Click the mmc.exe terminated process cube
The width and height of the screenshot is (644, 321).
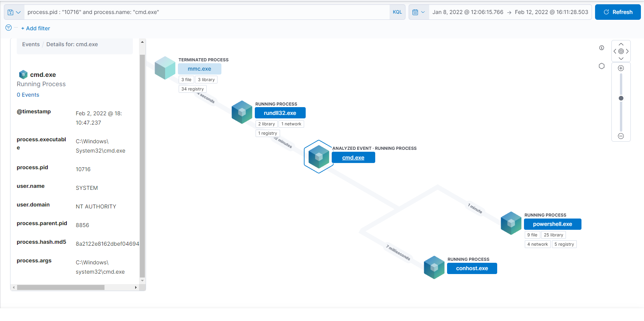point(165,68)
